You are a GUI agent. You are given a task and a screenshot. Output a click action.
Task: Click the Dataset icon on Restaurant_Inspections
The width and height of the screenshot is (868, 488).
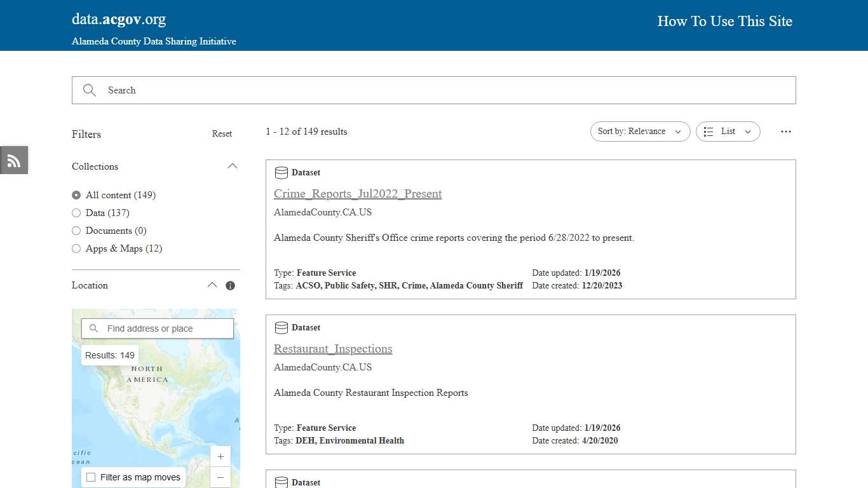click(x=281, y=327)
